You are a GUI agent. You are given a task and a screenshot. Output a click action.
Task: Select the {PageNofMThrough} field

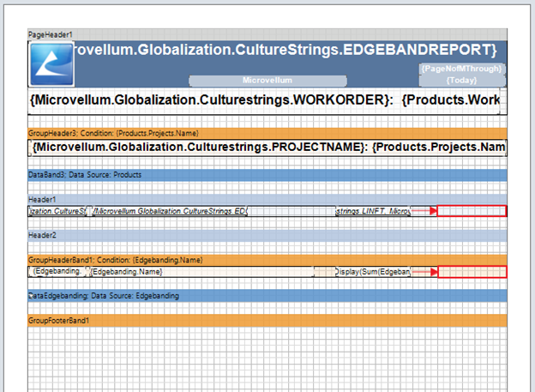click(x=462, y=69)
